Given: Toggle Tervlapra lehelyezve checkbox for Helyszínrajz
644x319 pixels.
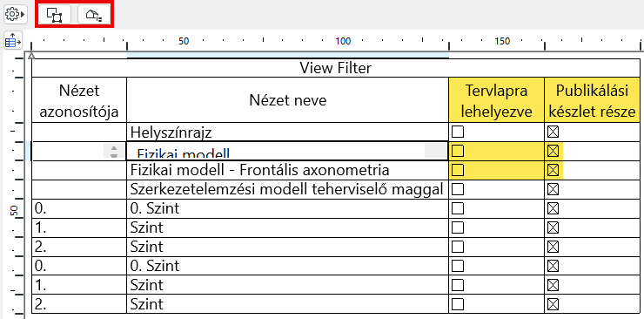Looking at the screenshot, I should pos(458,132).
